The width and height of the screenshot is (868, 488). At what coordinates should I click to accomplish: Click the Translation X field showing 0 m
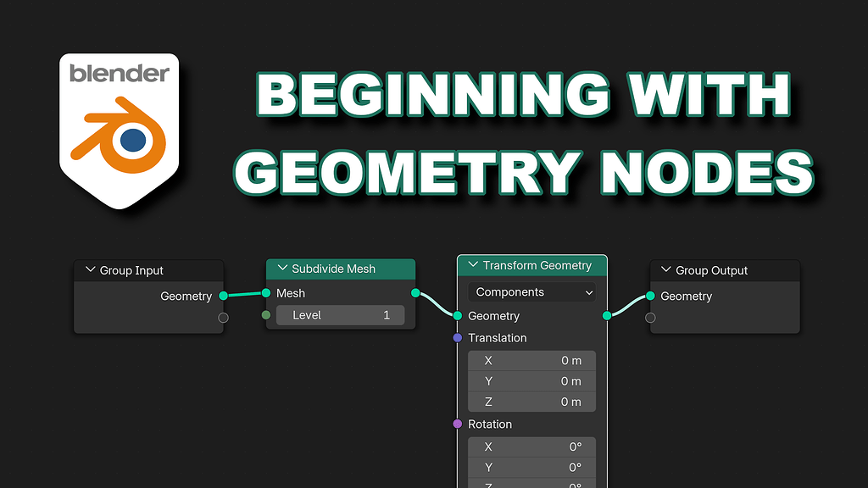[x=532, y=361]
